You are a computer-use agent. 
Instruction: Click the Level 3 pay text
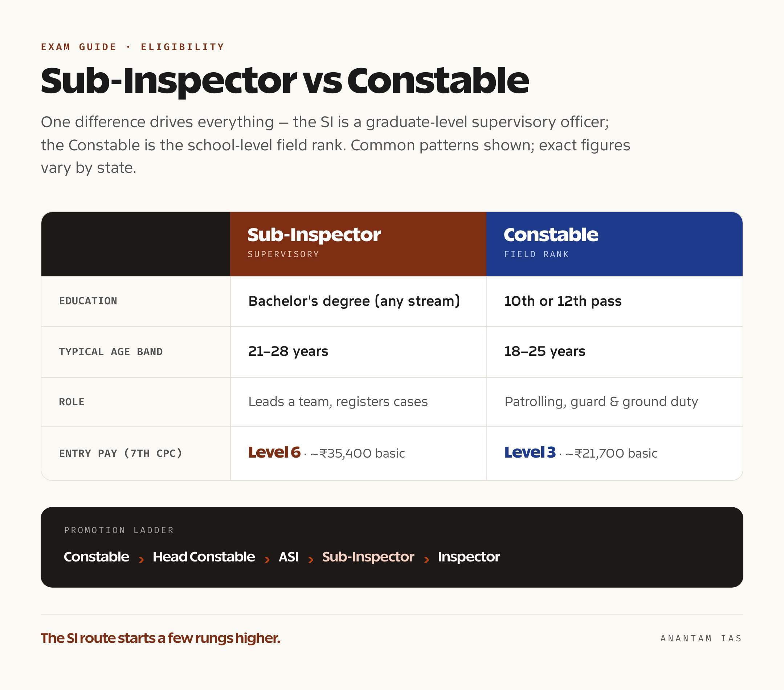530,452
